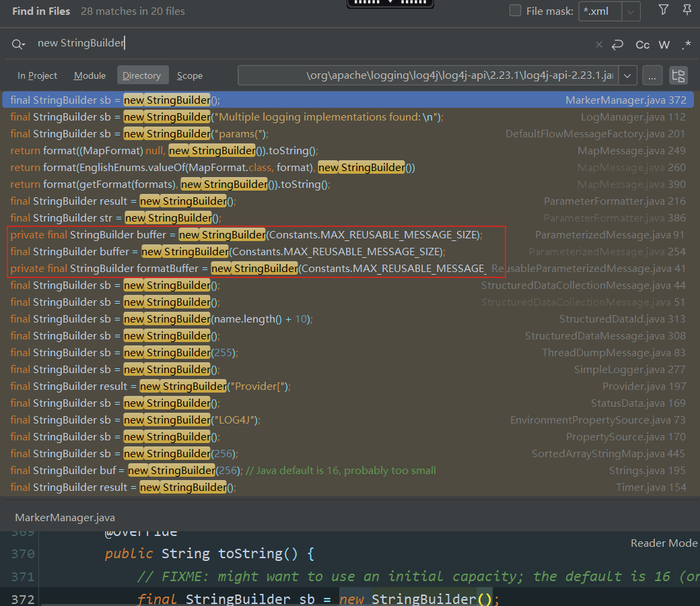Toggle Regex (.*) search option

click(x=686, y=44)
